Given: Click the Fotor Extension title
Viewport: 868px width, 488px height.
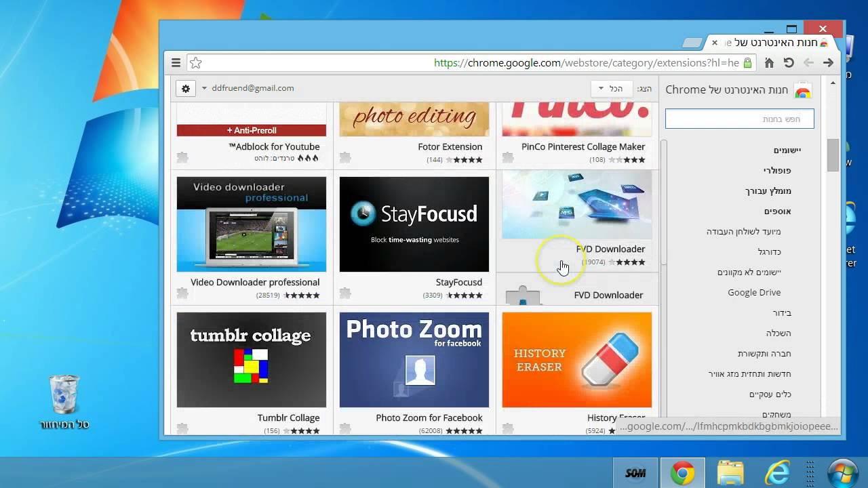Looking at the screenshot, I should click(450, 146).
